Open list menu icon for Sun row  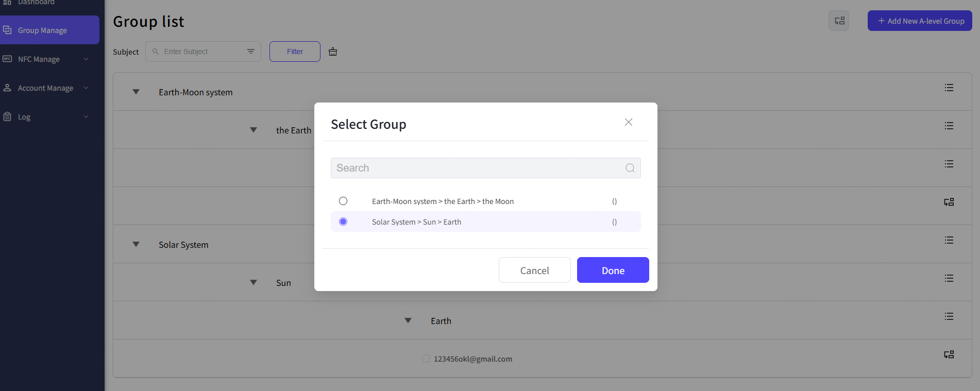pyautogui.click(x=949, y=278)
